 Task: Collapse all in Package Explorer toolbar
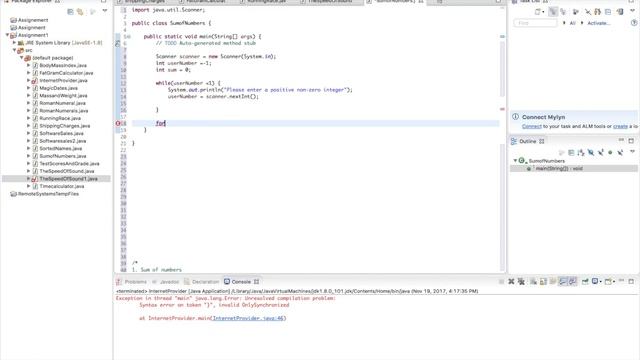point(70,12)
